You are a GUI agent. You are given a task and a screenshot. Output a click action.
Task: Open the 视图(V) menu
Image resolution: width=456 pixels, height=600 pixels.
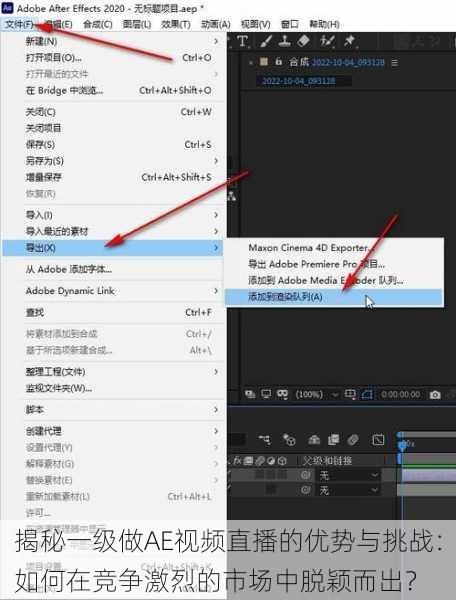point(255,24)
